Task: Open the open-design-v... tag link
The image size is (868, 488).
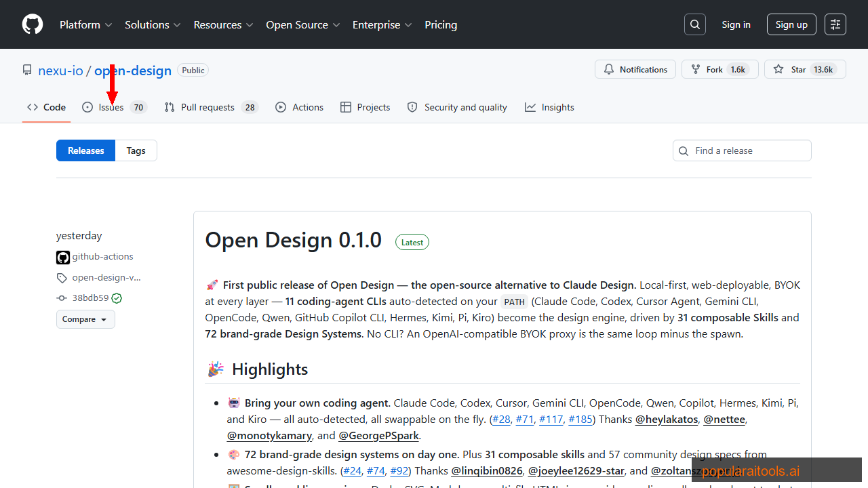Action: coord(106,277)
